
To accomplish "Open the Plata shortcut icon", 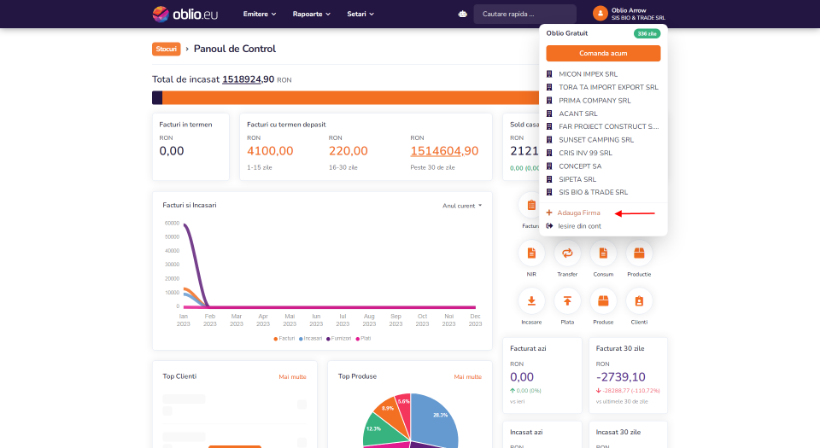I will [567, 301].
